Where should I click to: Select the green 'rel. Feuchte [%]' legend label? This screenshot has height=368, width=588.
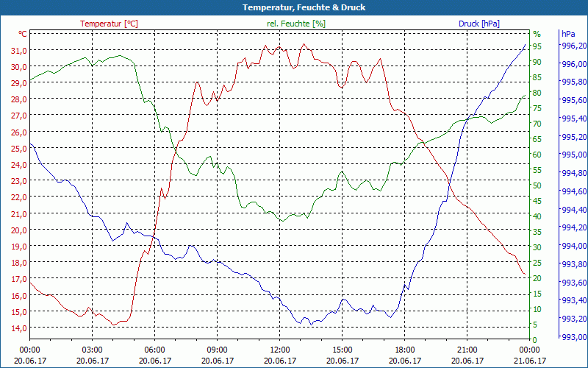(x=296, y=24)
